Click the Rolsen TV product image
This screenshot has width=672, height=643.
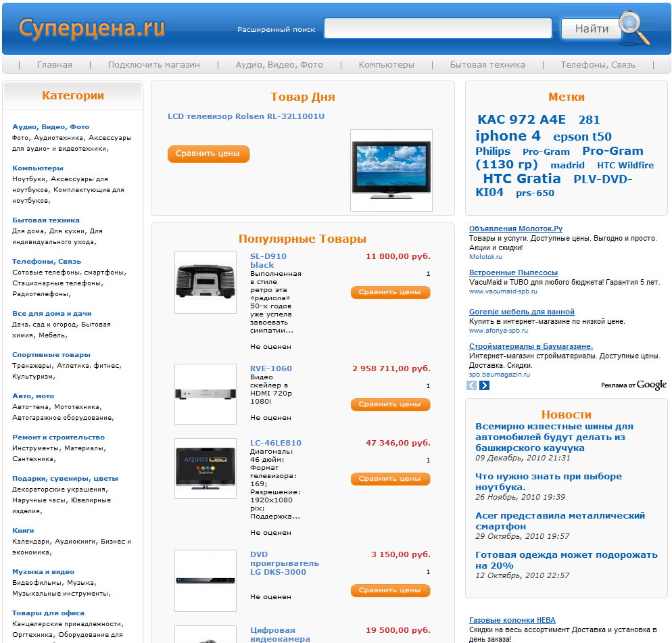391,170
